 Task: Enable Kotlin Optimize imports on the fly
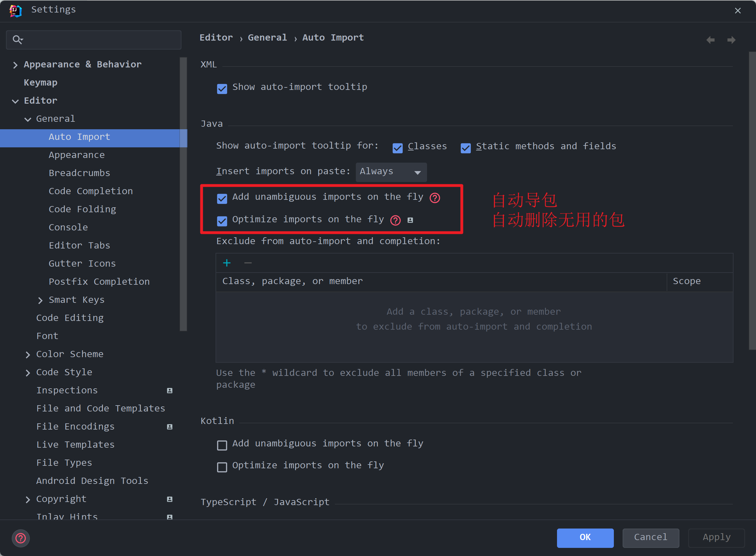pos(222,467)
